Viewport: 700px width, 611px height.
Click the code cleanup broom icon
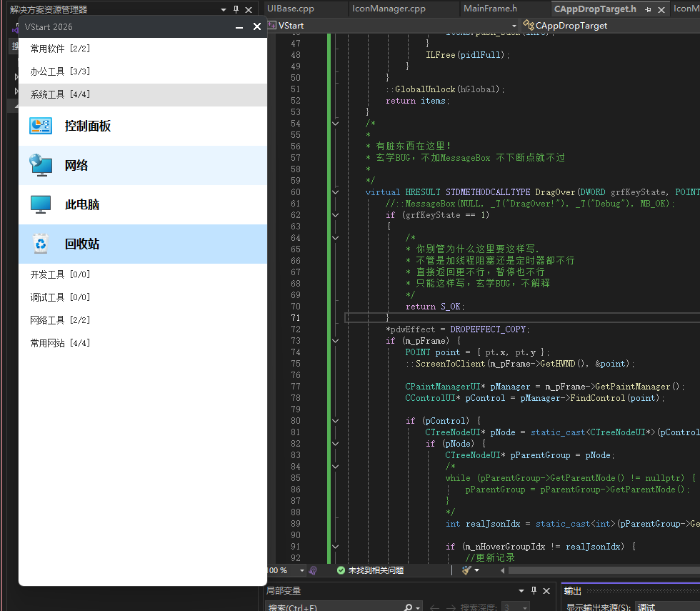pyautogui.click(x=466, y=570)
